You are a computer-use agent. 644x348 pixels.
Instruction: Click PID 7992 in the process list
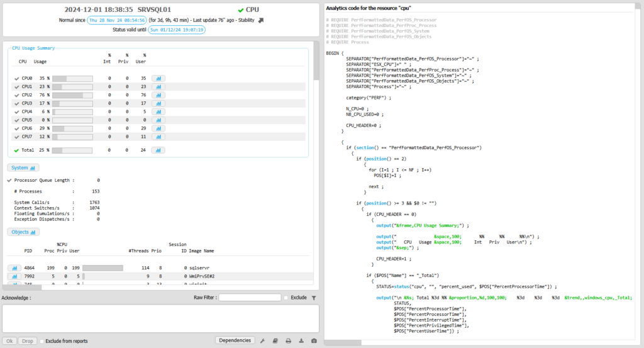pyautogui.click(x=29, y=276)
